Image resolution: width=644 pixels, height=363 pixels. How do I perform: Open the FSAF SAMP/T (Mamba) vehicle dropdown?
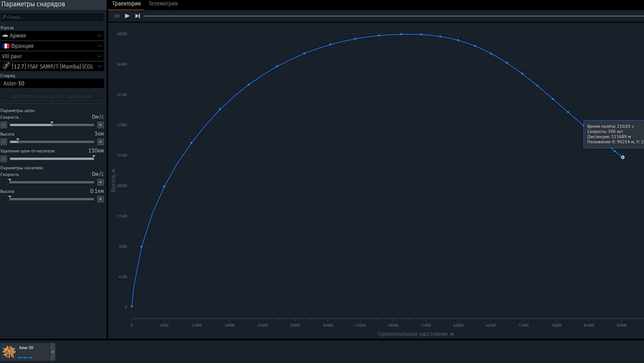[52, 66]
